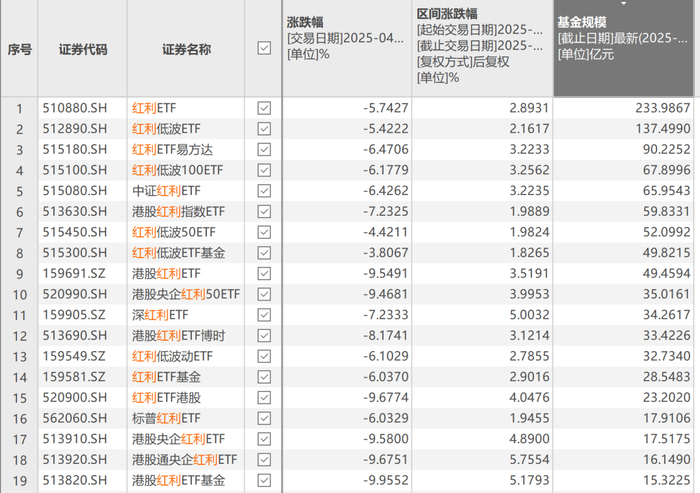This screenshot has width=700, height=493.
Task: Select row number 10
Action: [20, 295]
